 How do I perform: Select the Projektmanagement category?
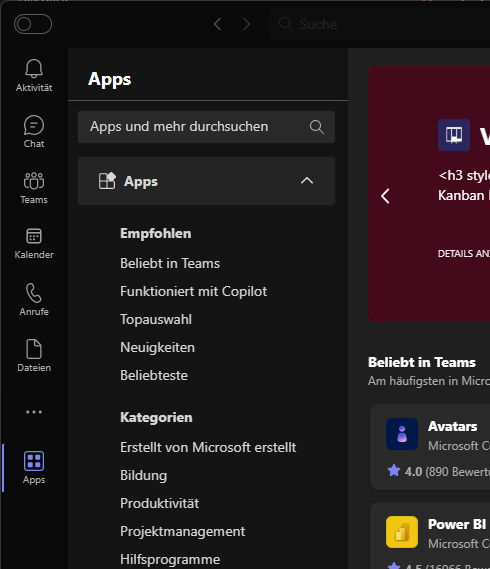tap(183, 531)
